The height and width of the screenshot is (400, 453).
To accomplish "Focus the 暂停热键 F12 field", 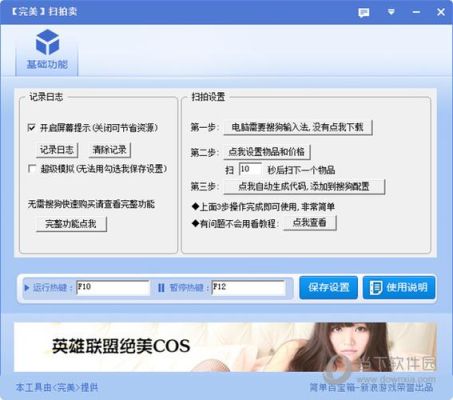I will point(248,287).
